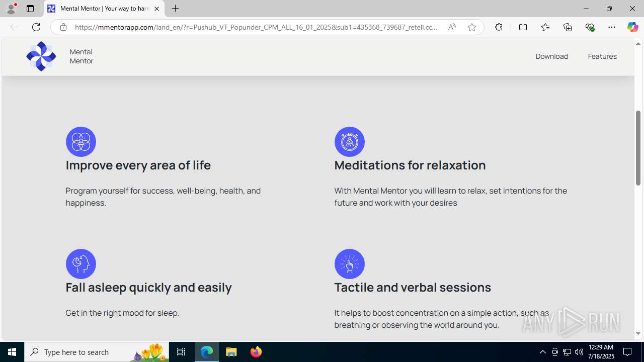Image resolution: width=644 pixels, height=362 pixels.
Task: Launch Firefox from taskbar
Action: (x=256, y=352)
